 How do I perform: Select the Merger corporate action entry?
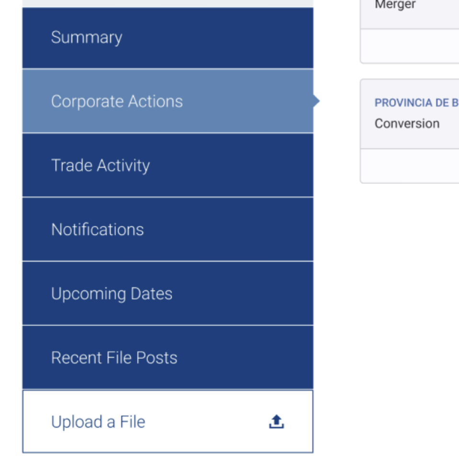tap(395, 5)
